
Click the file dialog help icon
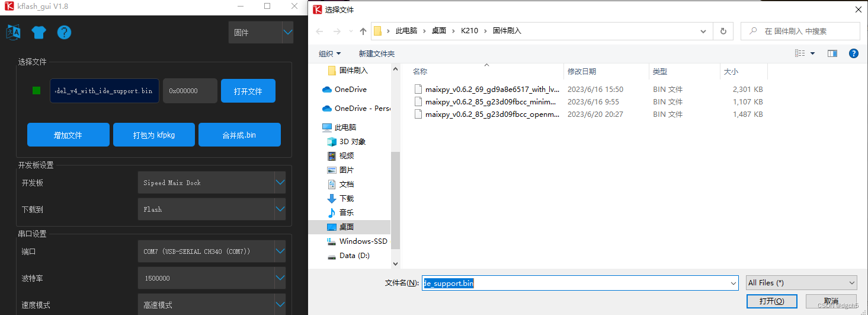click(854, 53)
